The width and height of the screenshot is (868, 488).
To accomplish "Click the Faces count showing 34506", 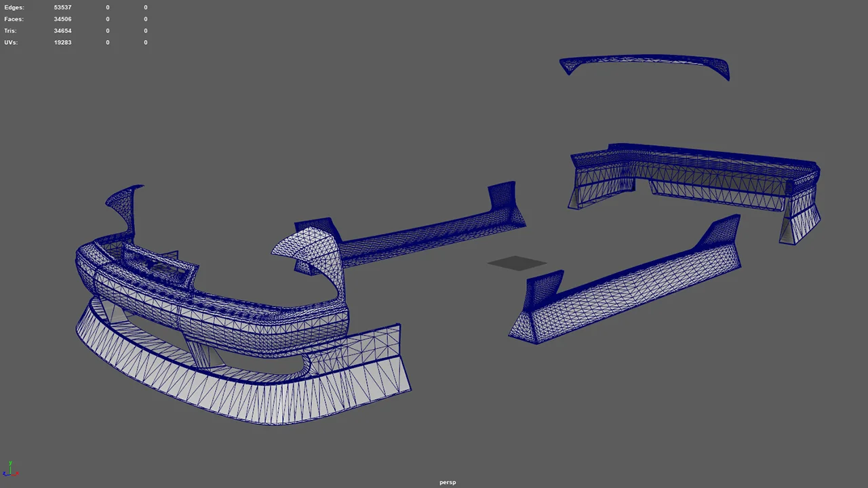I will coord(62,19).
